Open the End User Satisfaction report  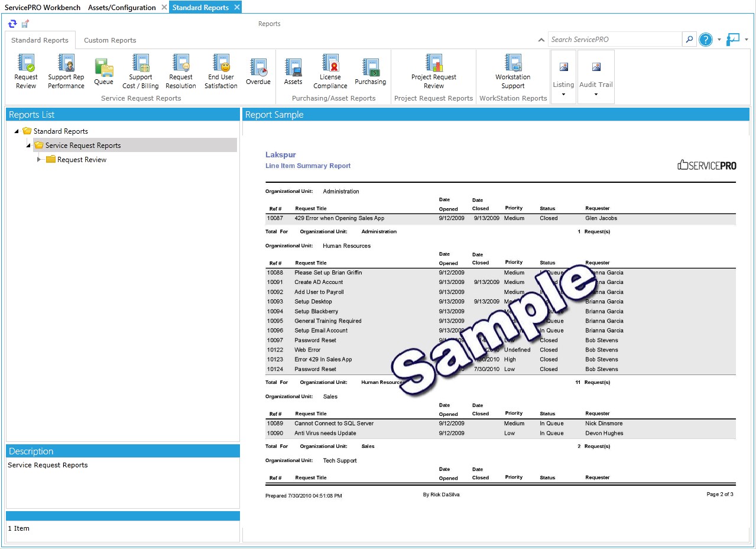[221, 72]
